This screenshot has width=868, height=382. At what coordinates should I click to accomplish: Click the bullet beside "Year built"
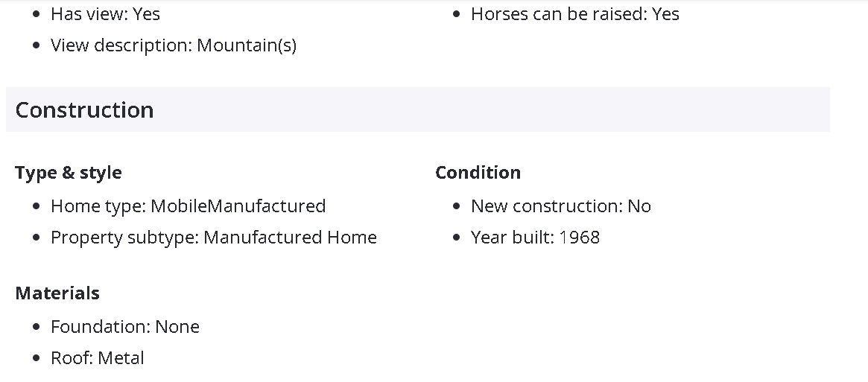[x=457, y=238]
